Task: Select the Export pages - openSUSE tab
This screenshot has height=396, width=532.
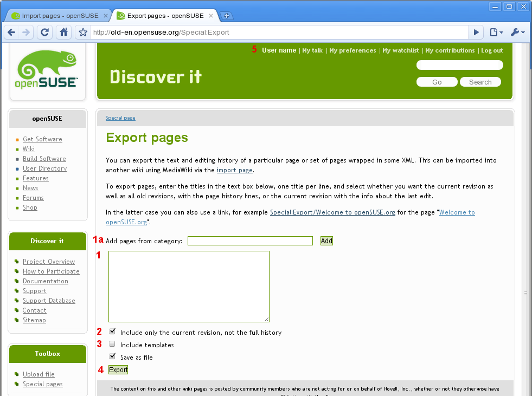Action: click(x=165, y=16)
